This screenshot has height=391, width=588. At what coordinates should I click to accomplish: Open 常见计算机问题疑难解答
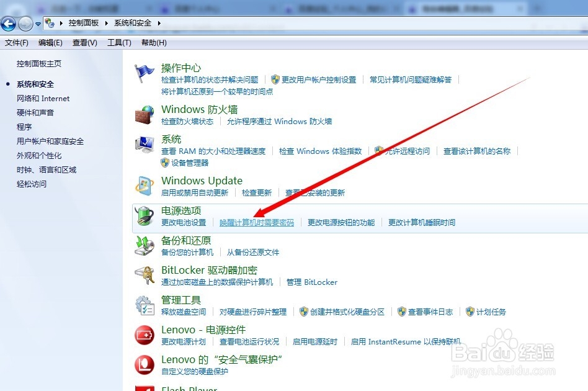(x=411, y=80)
